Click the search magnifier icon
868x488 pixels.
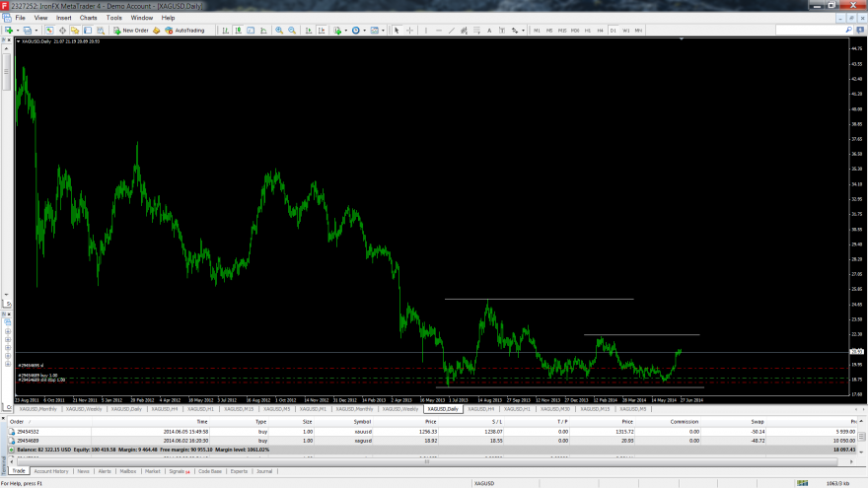pos(848,30)
